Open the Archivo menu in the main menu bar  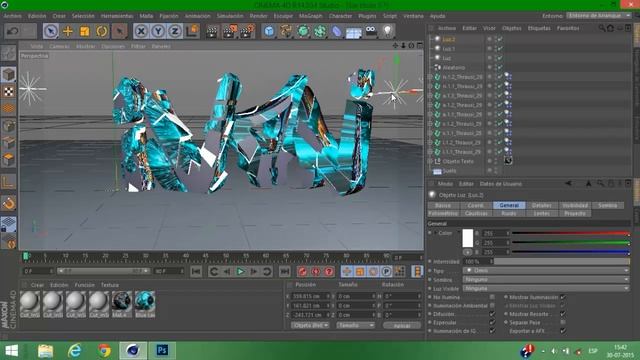[x=12, y=16]
